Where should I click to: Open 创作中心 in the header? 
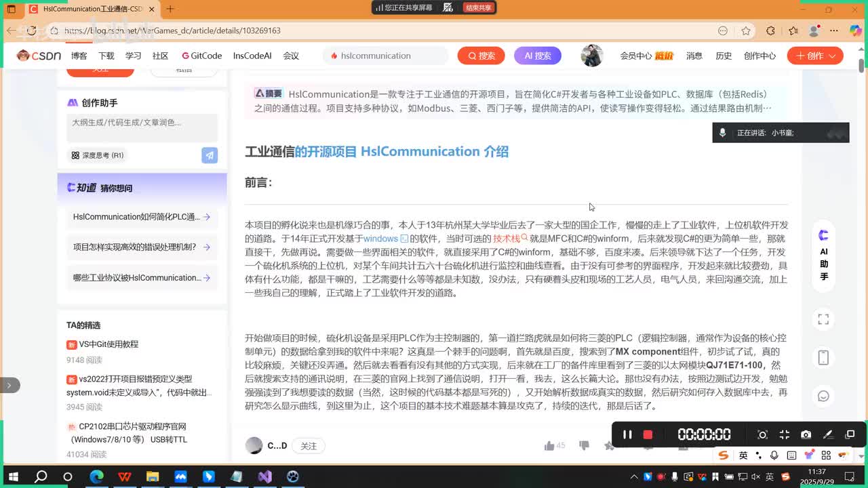(759, 56)
